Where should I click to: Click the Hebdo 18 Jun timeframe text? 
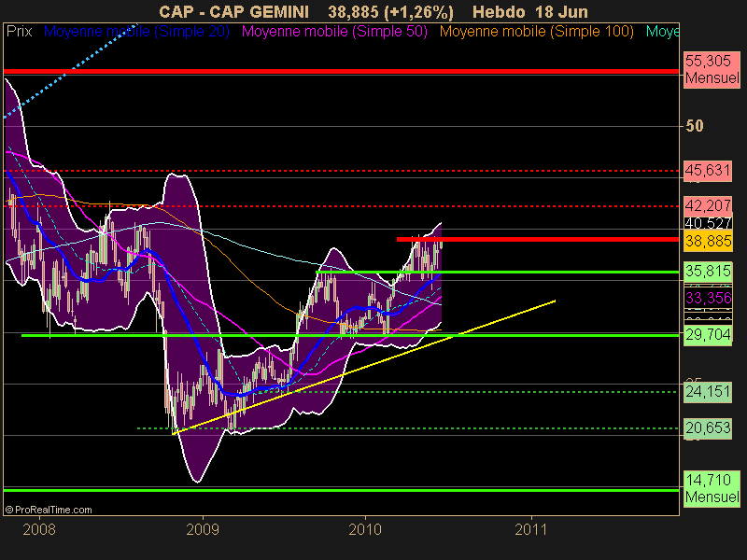click(530, 11)
